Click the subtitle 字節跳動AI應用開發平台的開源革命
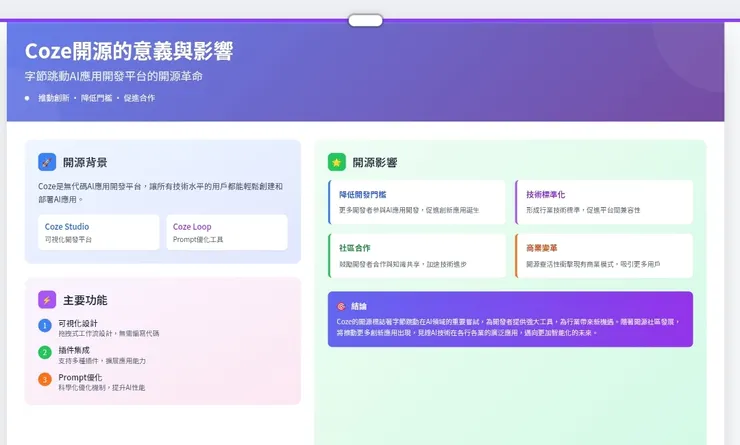Image resolution: width=740 pixels, height=445 pixels. pos(113,76)
